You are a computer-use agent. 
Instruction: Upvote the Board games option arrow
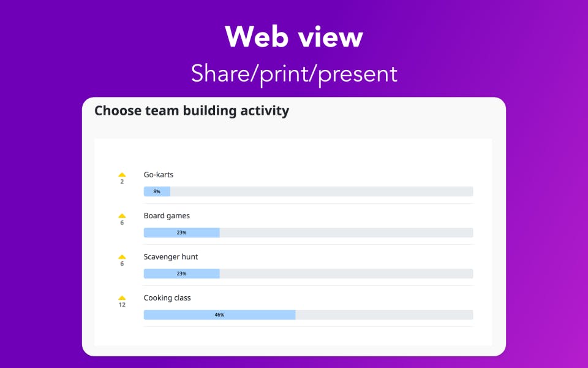122,216
